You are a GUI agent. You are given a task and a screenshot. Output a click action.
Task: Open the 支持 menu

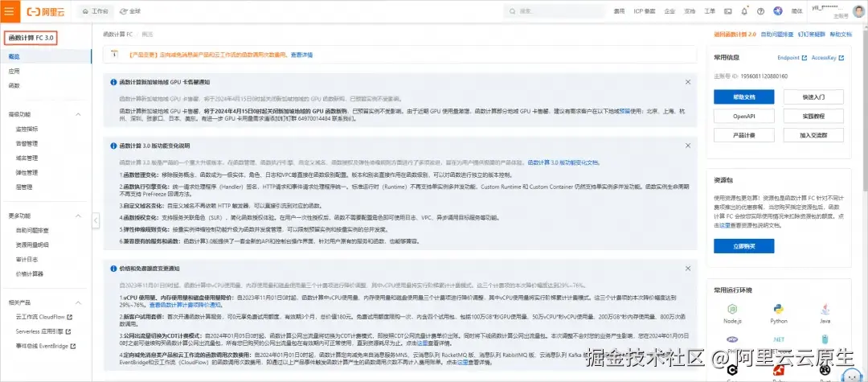point(690,11)
